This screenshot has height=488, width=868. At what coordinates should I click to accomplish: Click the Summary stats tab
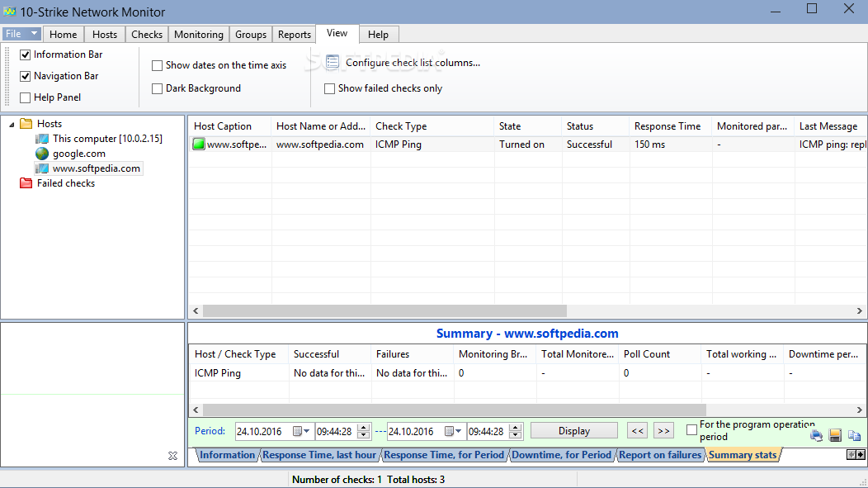click(743, 455)
